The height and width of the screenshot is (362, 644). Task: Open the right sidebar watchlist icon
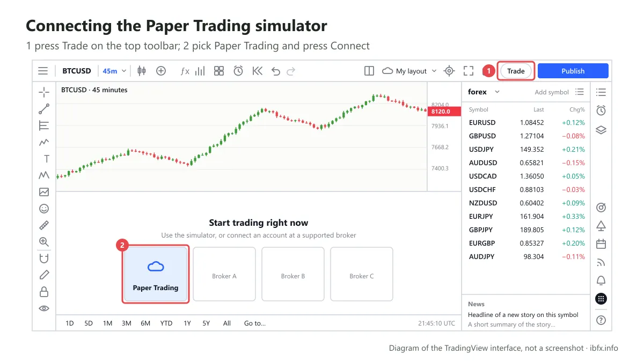(x=601, y=92)
